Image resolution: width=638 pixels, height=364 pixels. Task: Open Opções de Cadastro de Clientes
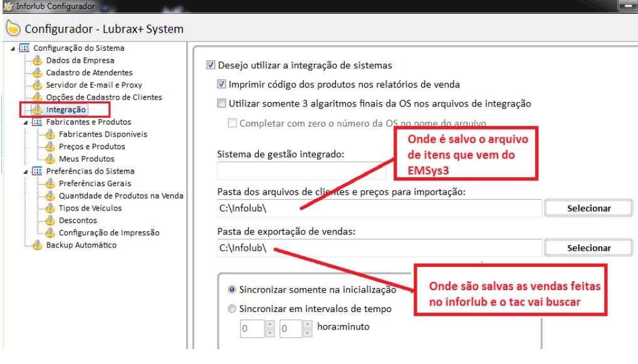pos(104,97)
